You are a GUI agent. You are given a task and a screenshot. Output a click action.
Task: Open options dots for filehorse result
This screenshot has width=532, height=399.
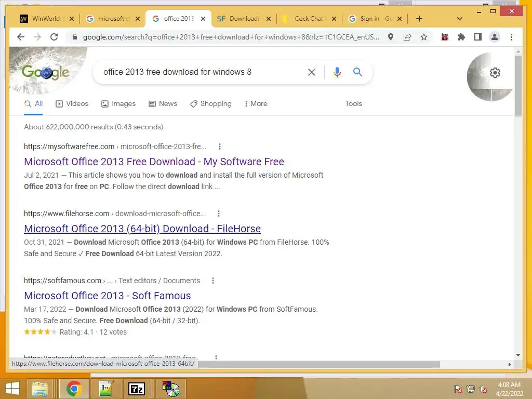click(x=219, y=214)
